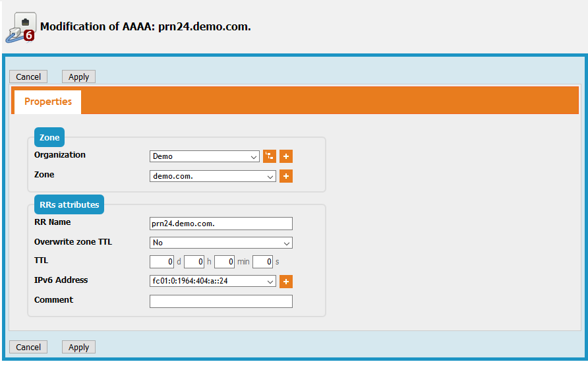This screenshot has height=366, width=588.
Task: Click the Comment text field
Action: 221,301
